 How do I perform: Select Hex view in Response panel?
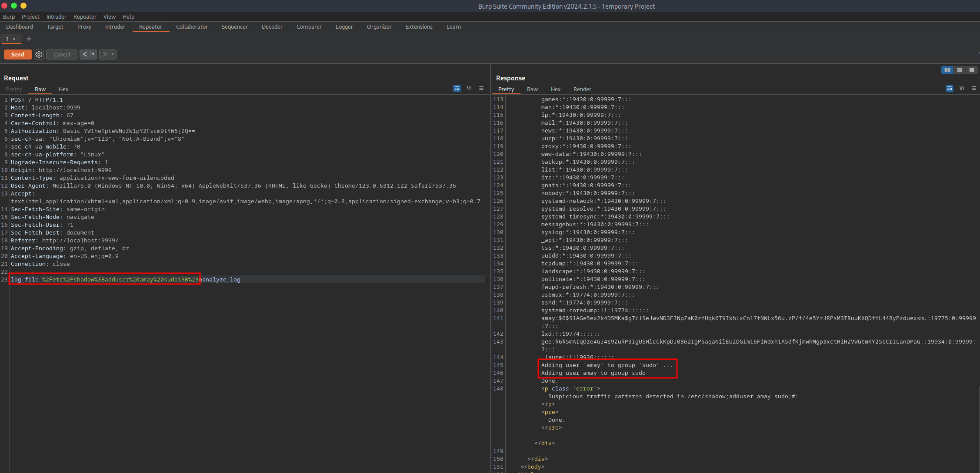[556, 89]
